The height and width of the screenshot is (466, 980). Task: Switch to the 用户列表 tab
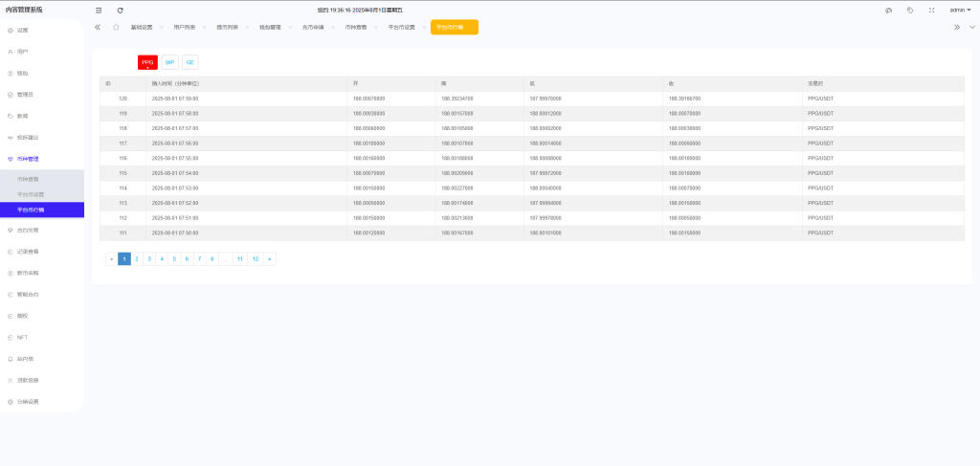tap(185, 27)
